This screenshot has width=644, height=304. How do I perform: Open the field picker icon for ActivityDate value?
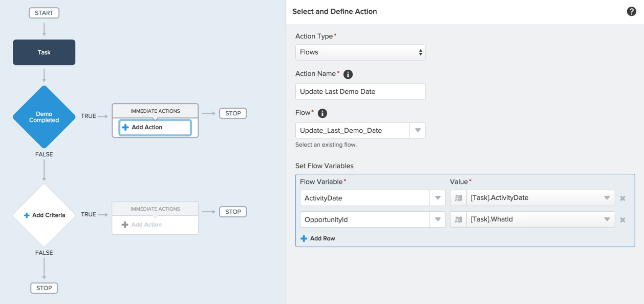tap(457, 197)
